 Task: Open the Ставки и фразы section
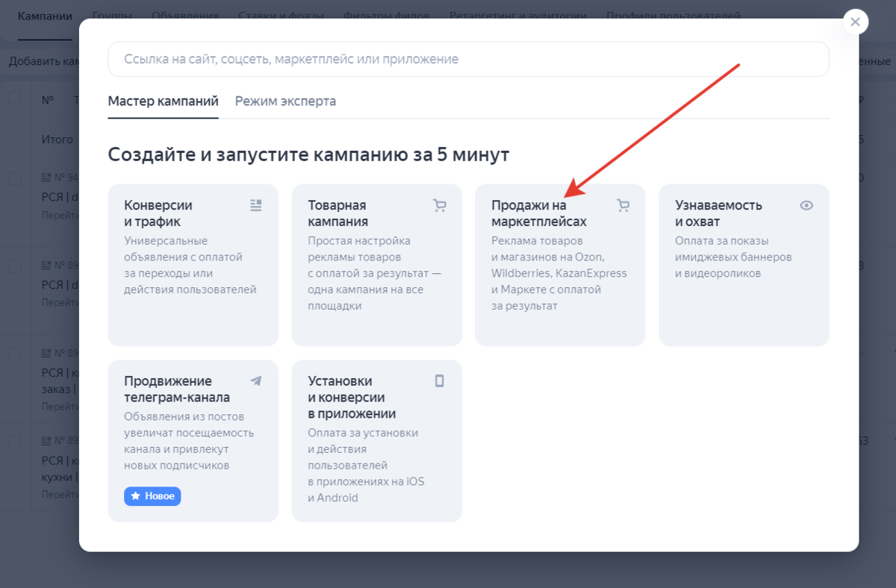(281, 14)
